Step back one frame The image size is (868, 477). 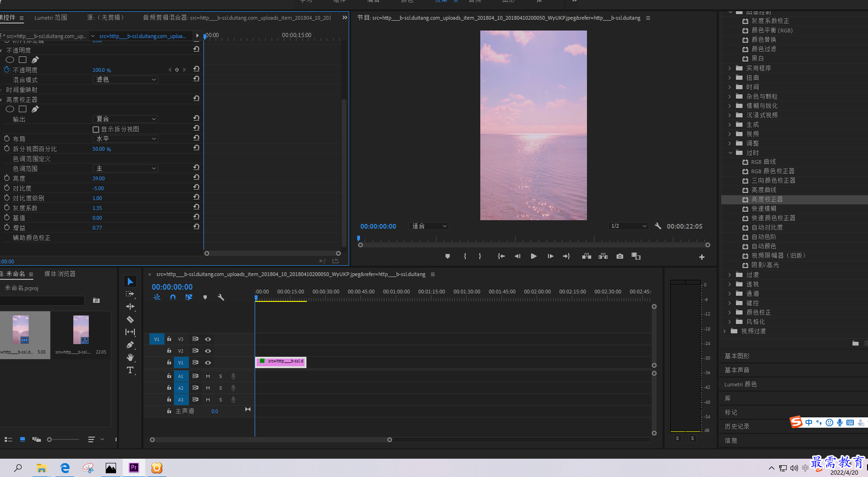coord(517,256)
